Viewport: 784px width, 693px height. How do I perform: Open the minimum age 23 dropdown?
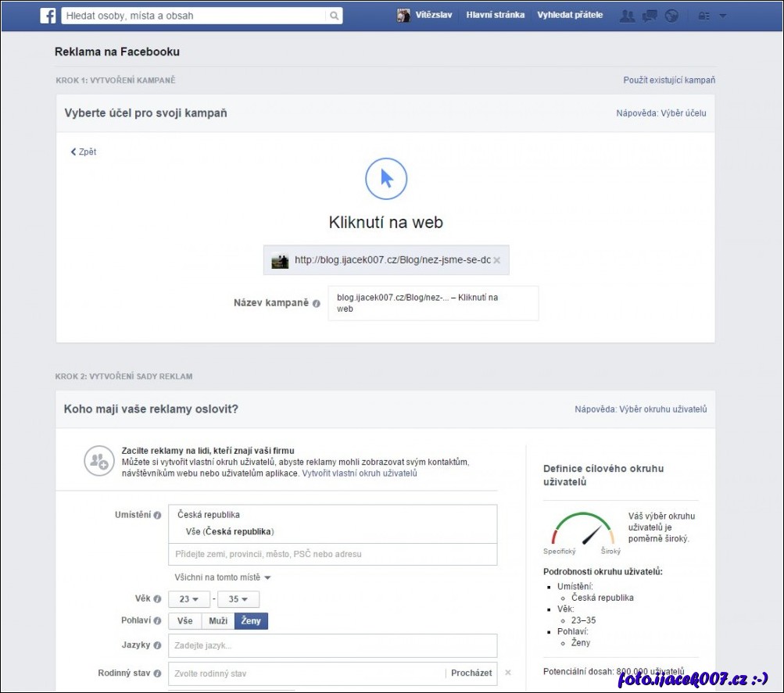[189, 599]
